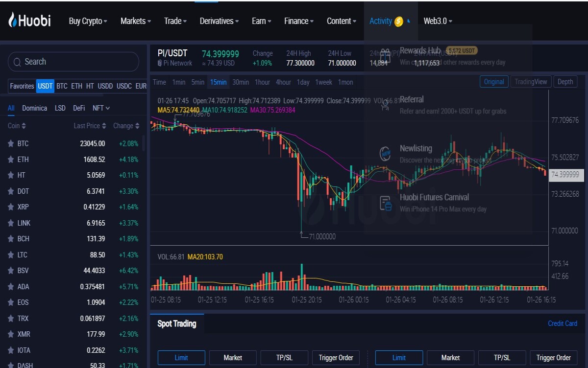
Task: Expand the NFT category dropdown
Action: click(x=101, y=108)
